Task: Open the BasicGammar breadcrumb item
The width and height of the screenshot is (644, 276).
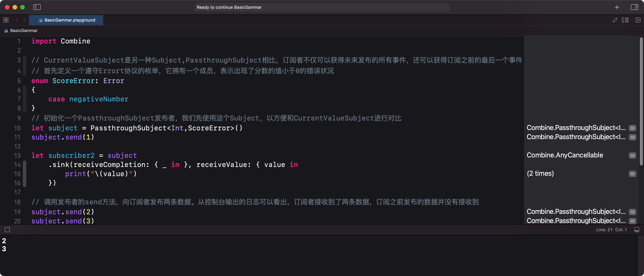Action: [x=24, y=30]
